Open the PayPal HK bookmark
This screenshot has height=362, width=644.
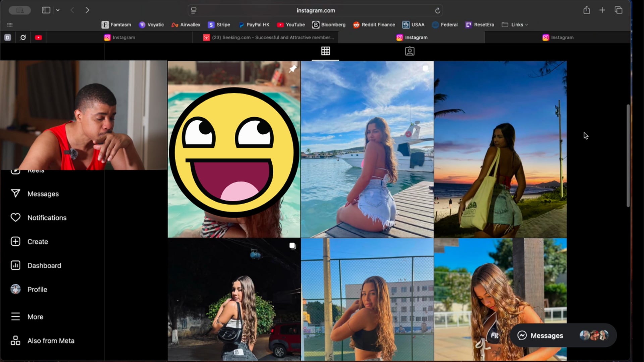coord(254,24)
